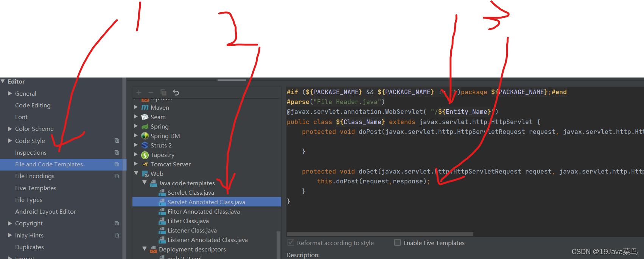Collapse the Editor settings section
Screen dimensions: 644x259
point(3,81)
